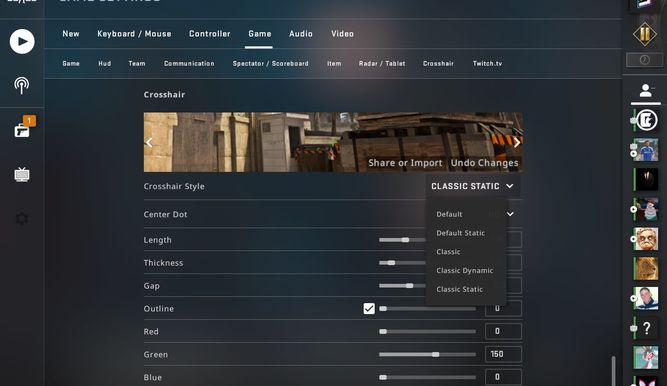Viewport: 667px width, 386px height.
Task: Open friend avatar with blue shirt player
Action: (x=646, y=150)
